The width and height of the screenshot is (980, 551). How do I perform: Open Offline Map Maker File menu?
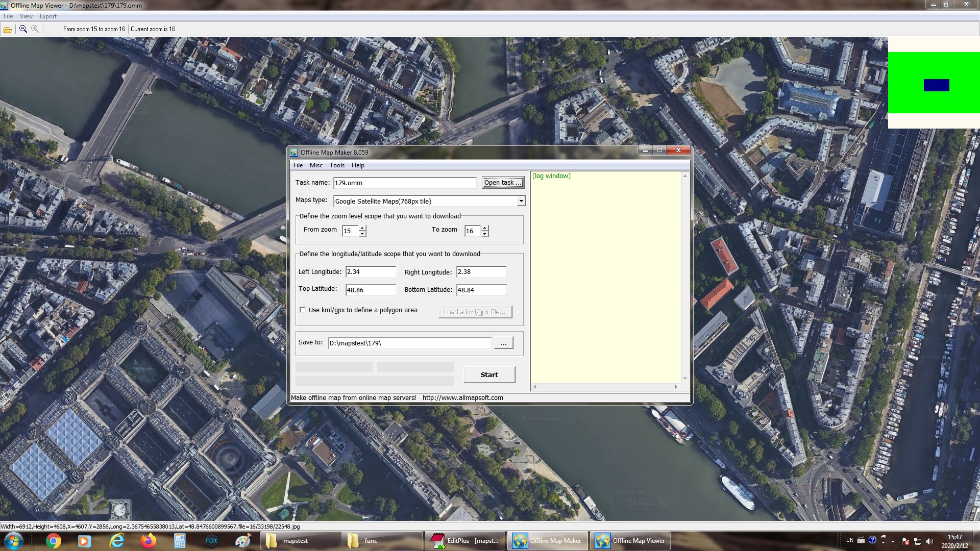(x=298, y=165)
